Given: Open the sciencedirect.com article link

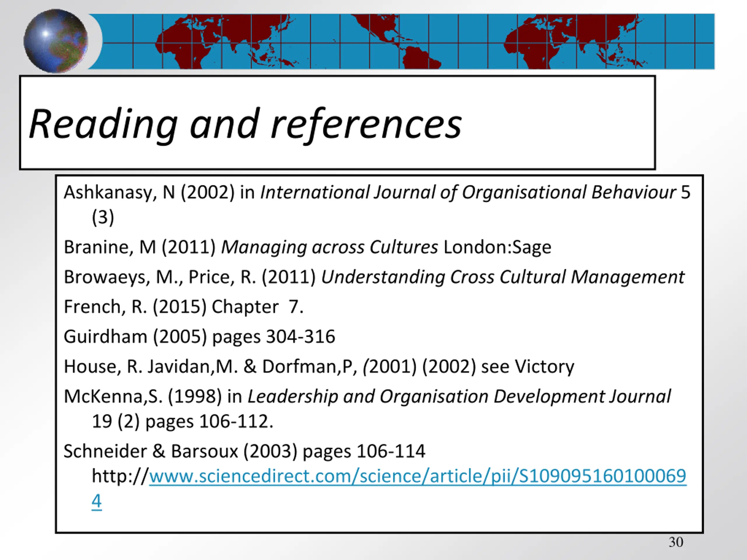Looking at the screenshot, I should pos(417,476).
